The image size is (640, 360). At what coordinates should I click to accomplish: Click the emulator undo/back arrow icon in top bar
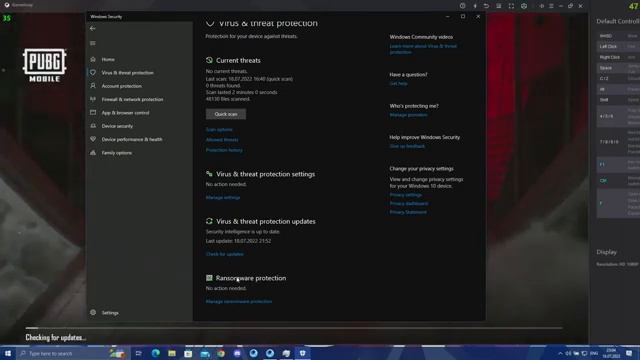(x=486, y=6)
